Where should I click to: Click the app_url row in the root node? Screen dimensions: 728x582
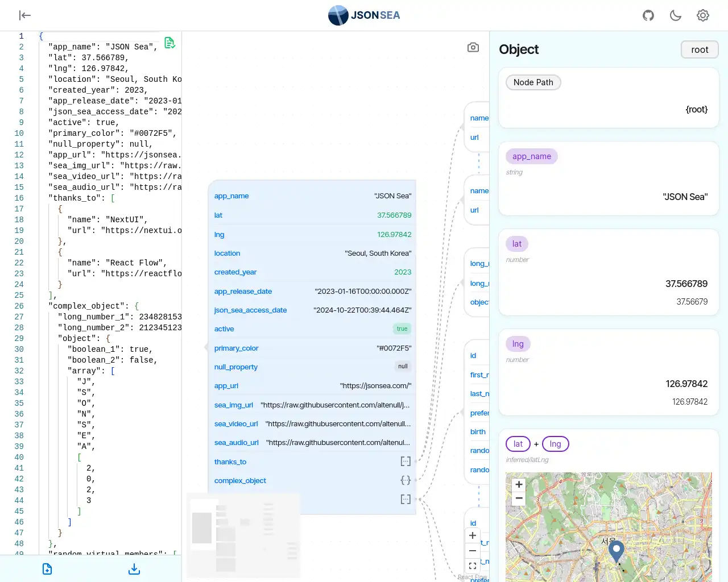[x=312, y=386]
